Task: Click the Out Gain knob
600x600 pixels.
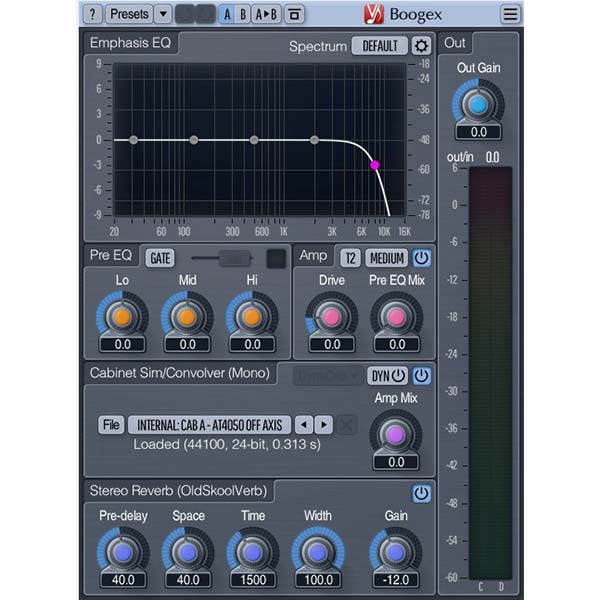Action: pyautogui.click(x=478, y=105)
